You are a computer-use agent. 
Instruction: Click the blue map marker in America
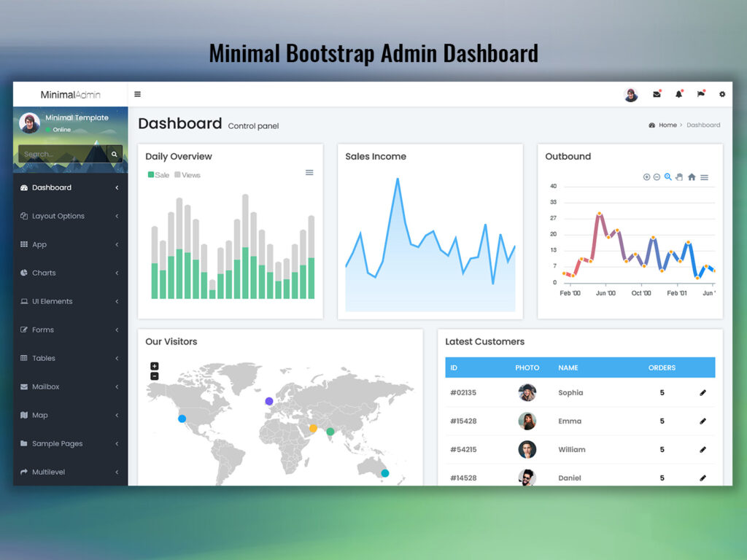tap(182, 419)
